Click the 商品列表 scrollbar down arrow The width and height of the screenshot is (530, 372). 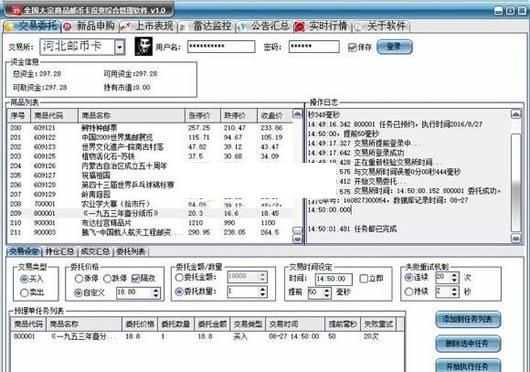click(297, 239)
